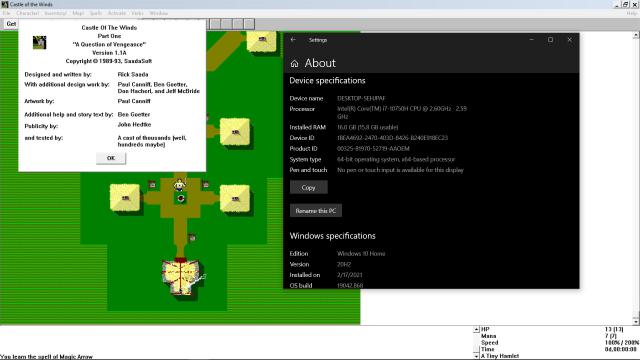The image size is (640, 360).
Task: Open the Window menu
Action: (x=158, y=13)
